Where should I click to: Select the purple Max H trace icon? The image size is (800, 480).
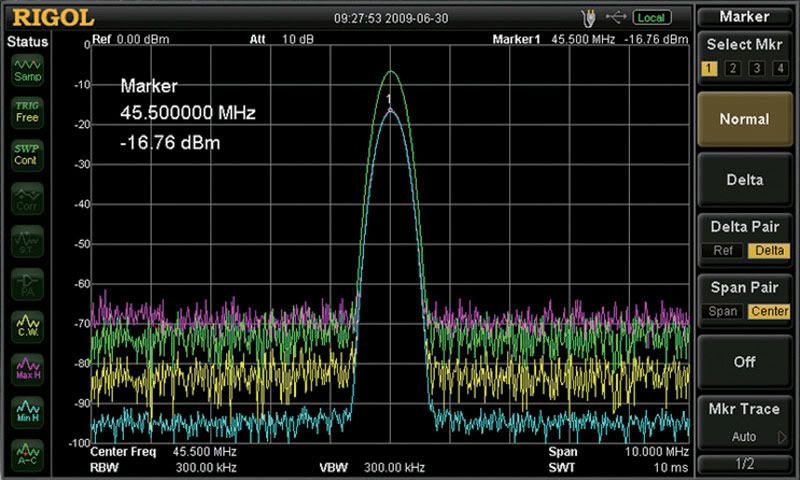(x=28, y=369)
